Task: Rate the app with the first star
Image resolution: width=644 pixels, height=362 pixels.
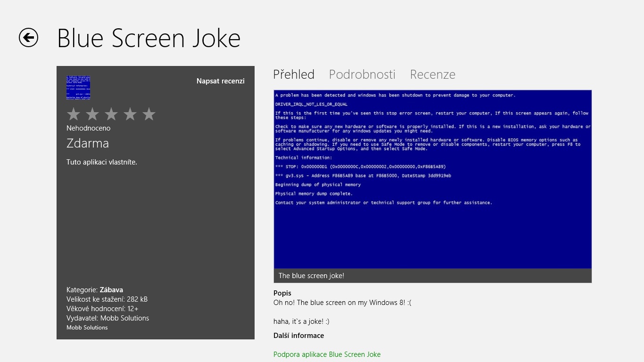Action: click(74, 114)
